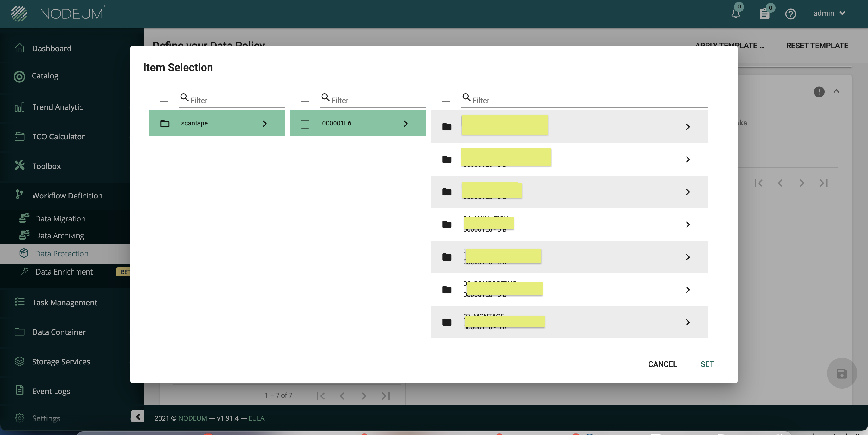The image size is (868, 435).
Task: Open Data Archiving in the sidebar
Action: [60, 235]
